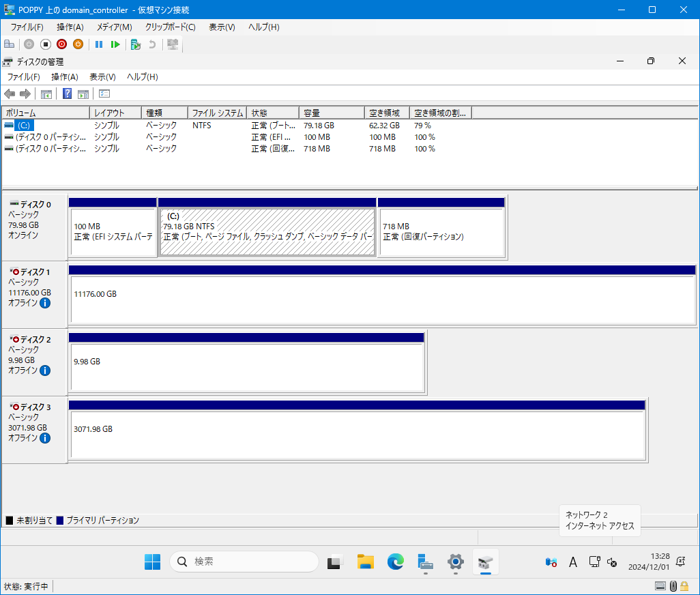Sort by the 空き領域 column header
700x595 pixels.
(x=387, y=113)
